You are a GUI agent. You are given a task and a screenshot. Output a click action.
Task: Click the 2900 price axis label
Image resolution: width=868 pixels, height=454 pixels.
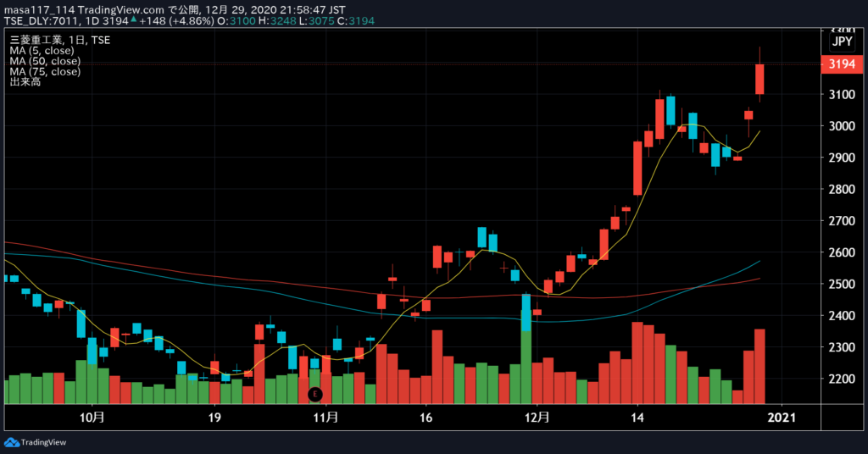(842, 158)
